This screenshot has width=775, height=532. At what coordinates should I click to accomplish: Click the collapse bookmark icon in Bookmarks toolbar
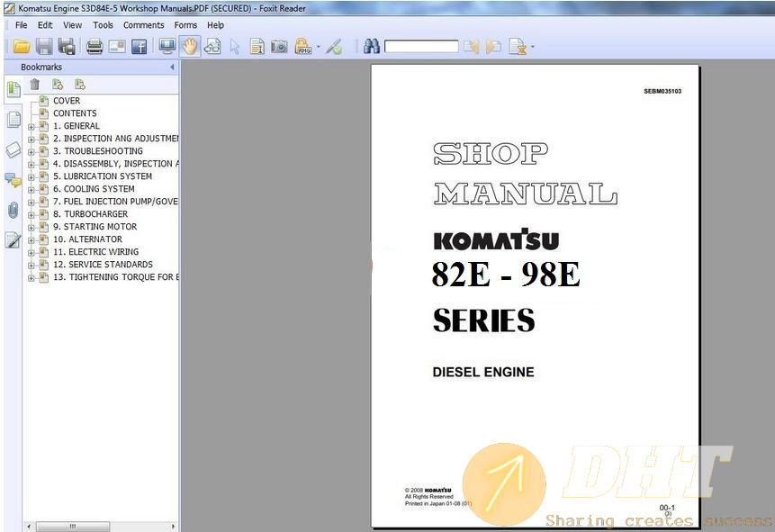click(x=79, y=85)
